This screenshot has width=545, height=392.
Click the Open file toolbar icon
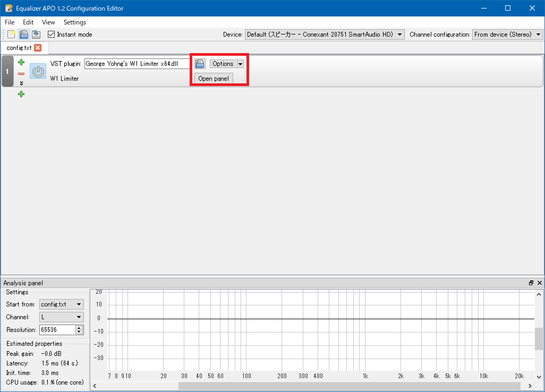click(23, 35)
